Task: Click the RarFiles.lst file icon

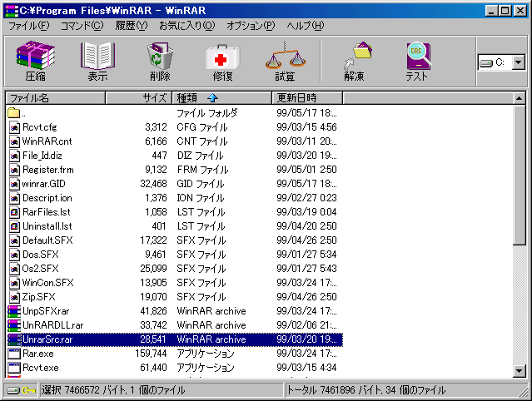Action: coord(14,212)
